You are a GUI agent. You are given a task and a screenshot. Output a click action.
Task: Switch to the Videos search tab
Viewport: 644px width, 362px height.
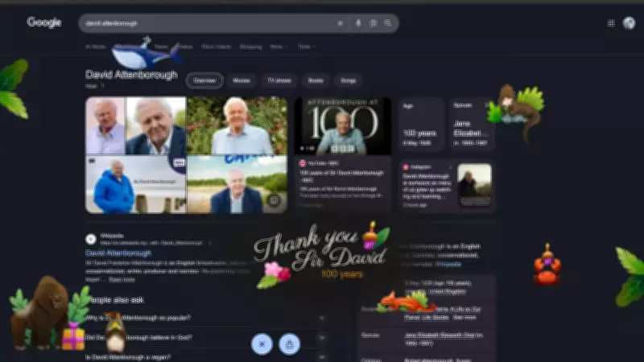tap(185, 47)
